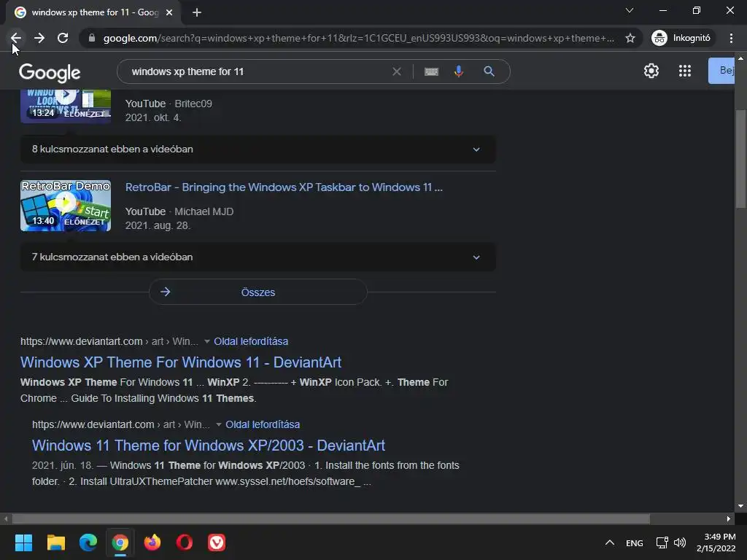747x560 pixels.
Task: Open Google apps grid
Action: click(x=684, y=71)
